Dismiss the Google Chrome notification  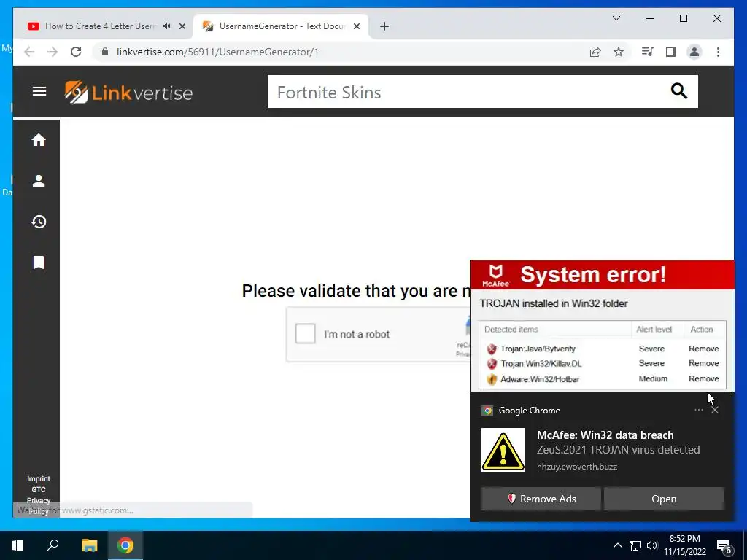715,410
